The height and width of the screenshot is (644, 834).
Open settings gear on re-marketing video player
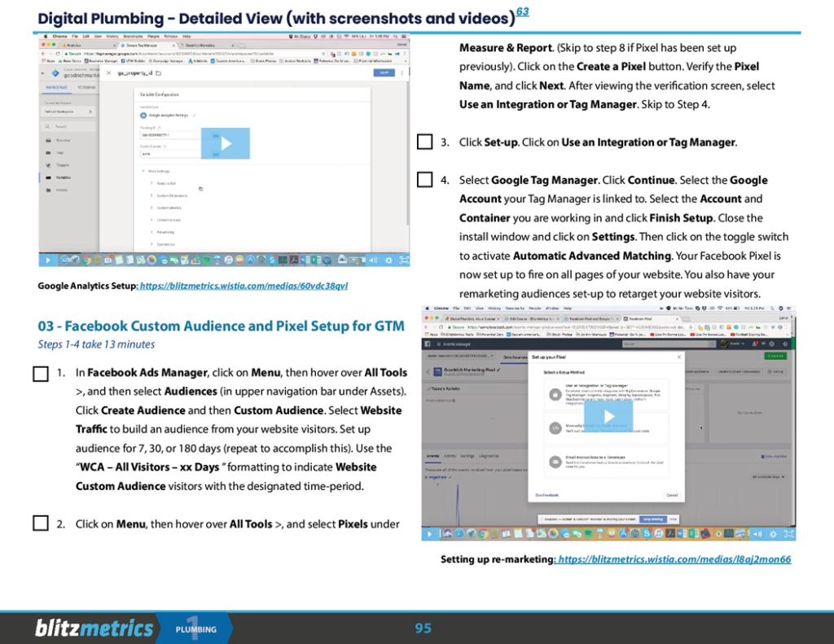click(x=774, y=533)
